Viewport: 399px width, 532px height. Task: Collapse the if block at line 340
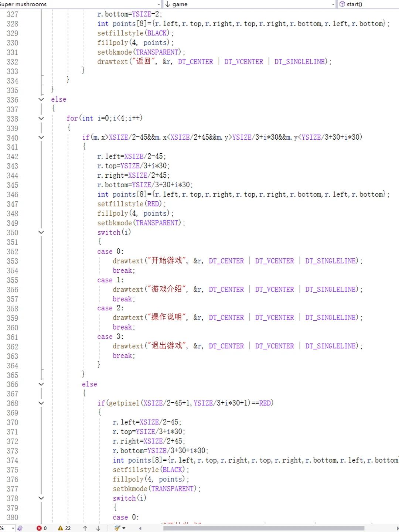(41, 137)
